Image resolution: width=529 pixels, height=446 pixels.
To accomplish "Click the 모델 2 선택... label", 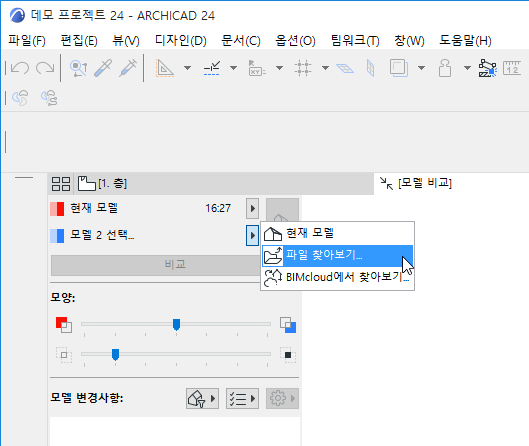I will click(102, 235).
